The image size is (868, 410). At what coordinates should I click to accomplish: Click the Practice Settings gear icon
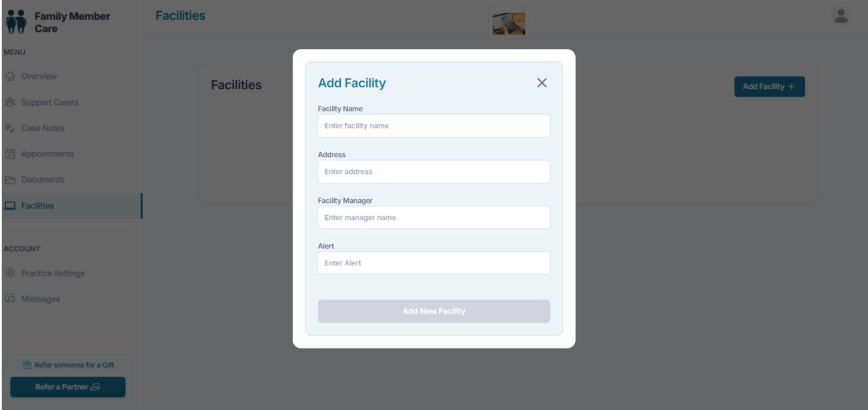[10, 273]
